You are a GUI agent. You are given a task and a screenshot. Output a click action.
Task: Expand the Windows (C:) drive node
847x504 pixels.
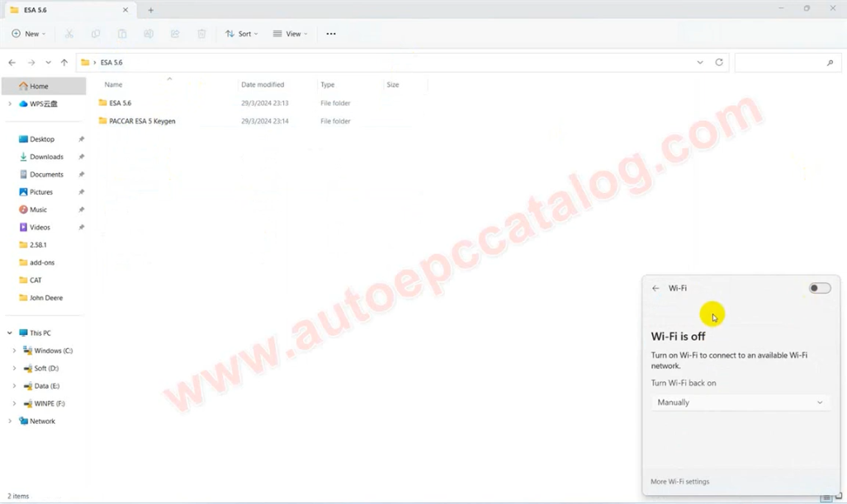pyautogui.click(x=14, y=351)
